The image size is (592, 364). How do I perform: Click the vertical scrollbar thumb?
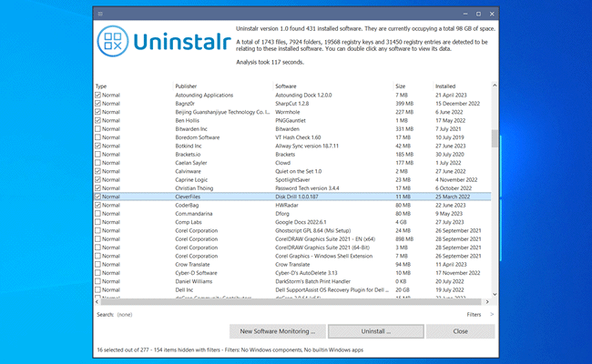pos(495,138)
